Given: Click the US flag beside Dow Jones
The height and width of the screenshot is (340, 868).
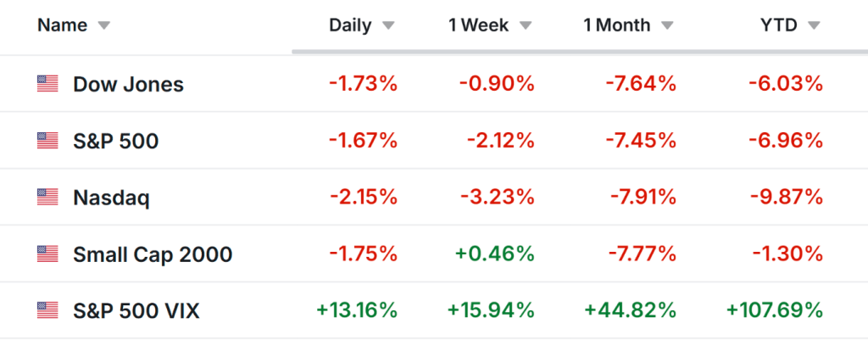Looking at the screenshot, I should pyautogui.click(x=47, y=84).
